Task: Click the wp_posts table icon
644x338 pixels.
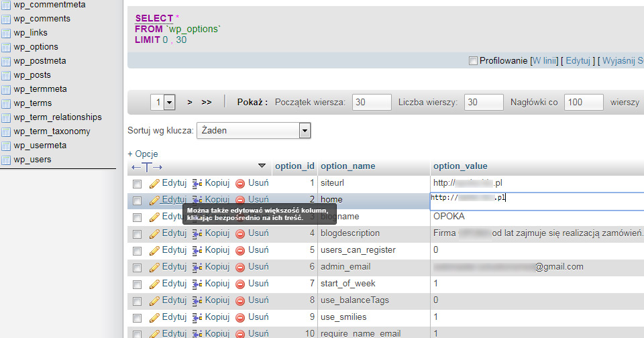Action: (x=6, y=75)
